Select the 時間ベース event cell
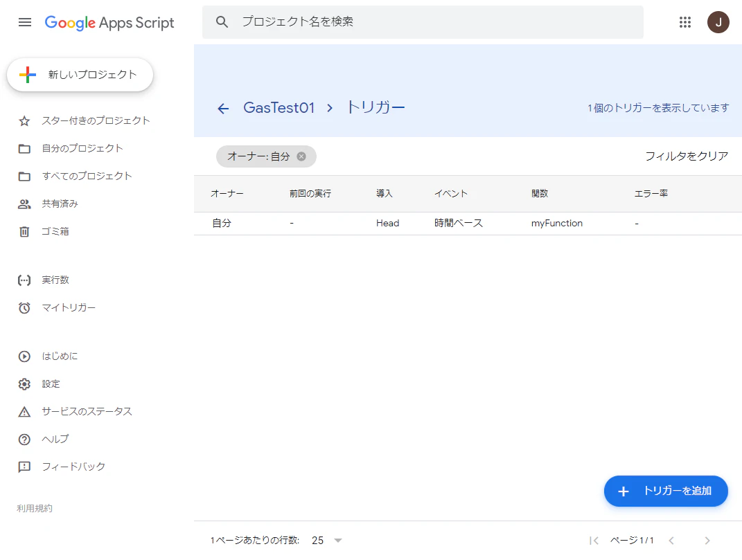Screen dimensions: 742x560 (459, 224)
